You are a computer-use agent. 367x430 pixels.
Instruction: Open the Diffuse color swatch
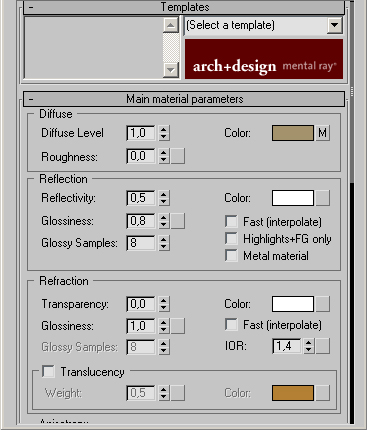pyautogui.click(x=293, y=133)
